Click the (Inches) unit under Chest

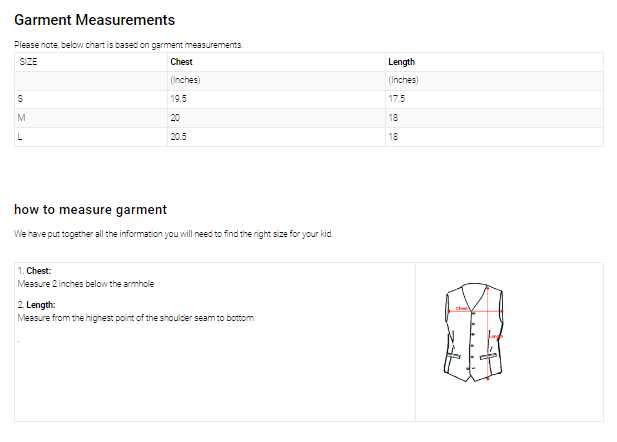tap(186, 80)
